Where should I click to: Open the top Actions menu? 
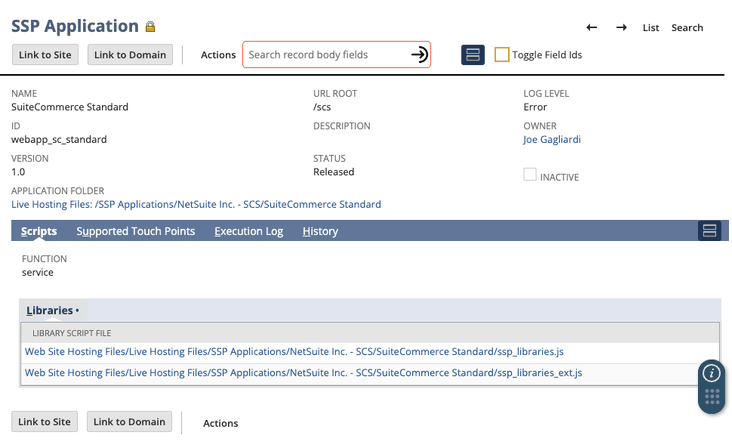[x=218, y=55]
